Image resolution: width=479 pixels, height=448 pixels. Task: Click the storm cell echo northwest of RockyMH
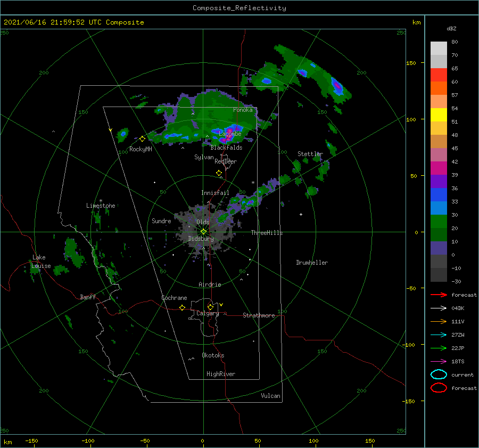pyautogui.click(x=123, y=134)
